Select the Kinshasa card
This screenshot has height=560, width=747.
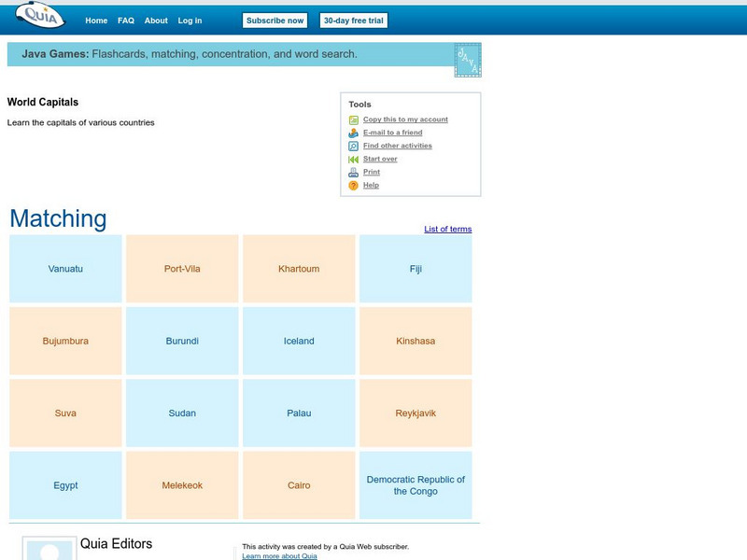tap(416, 341)
